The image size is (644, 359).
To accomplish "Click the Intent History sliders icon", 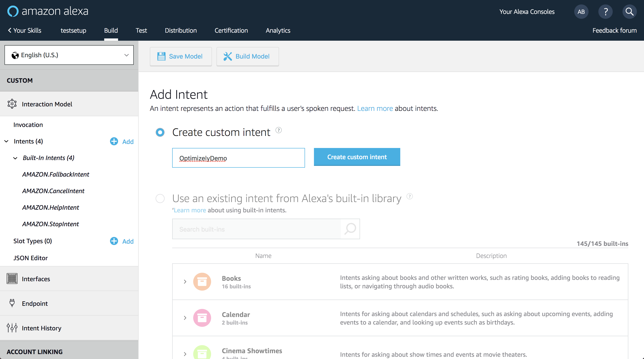I will (x=12, y=328).
